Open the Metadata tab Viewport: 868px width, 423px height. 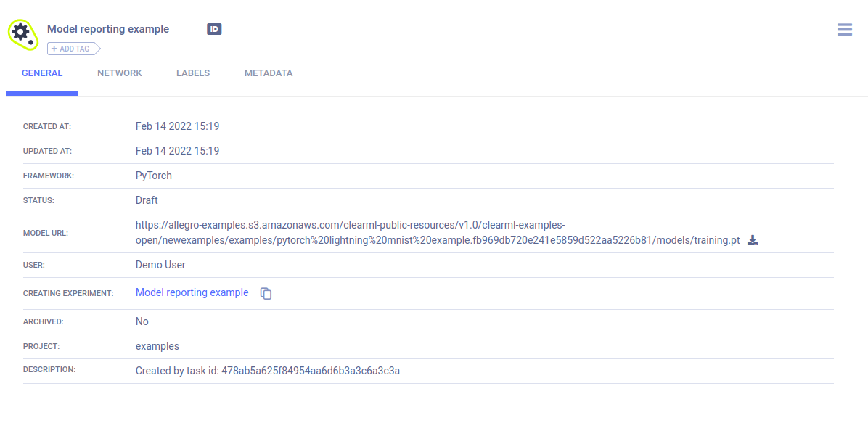click(269, 73)
